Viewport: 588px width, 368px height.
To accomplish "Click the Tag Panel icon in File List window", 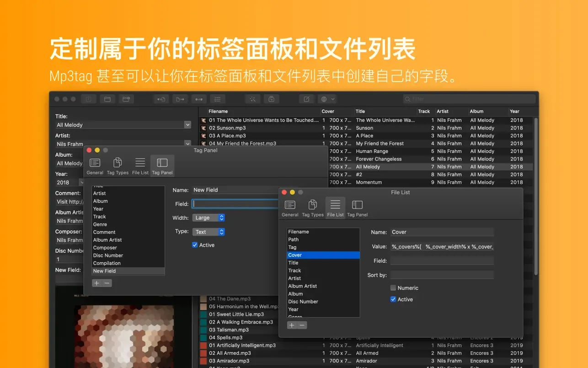I will pos(357,207).
